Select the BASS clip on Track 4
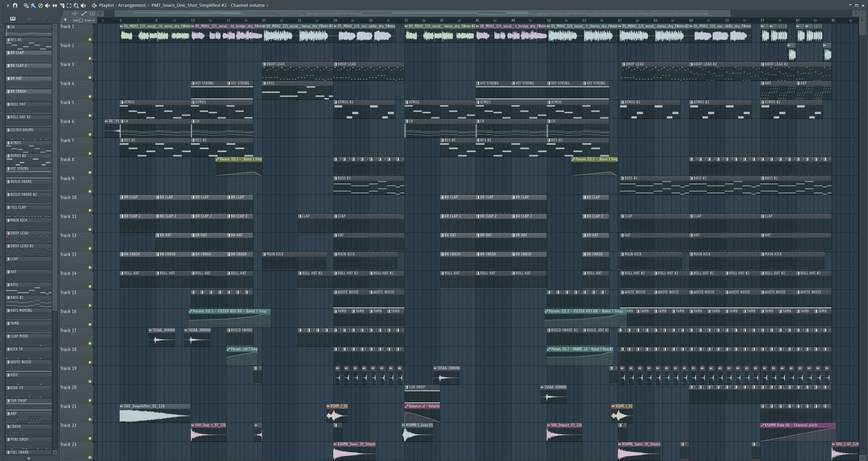The height and width of the screenshot is (461, 868). tap(298, 90)
